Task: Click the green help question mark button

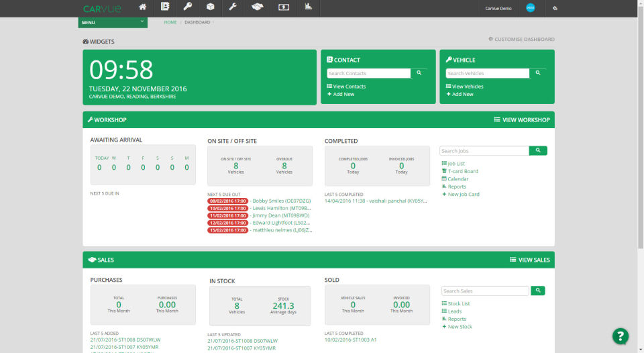Action: pos(621,336)
